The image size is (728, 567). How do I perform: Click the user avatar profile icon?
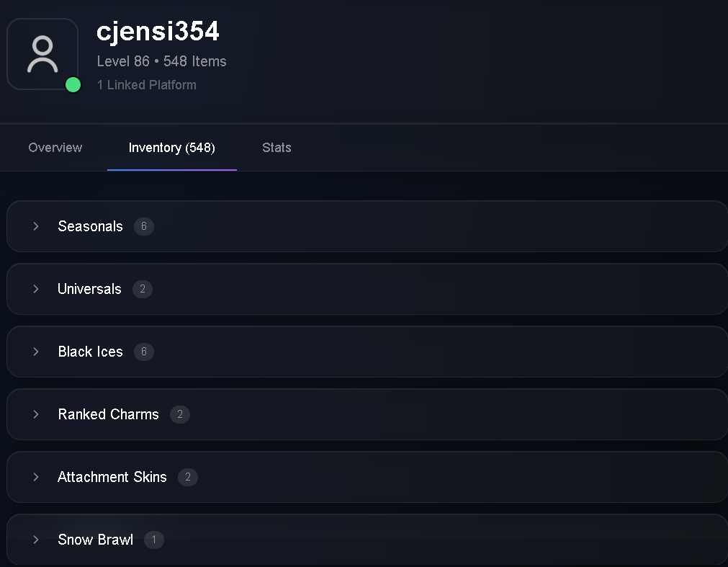[x=42, y=54]
